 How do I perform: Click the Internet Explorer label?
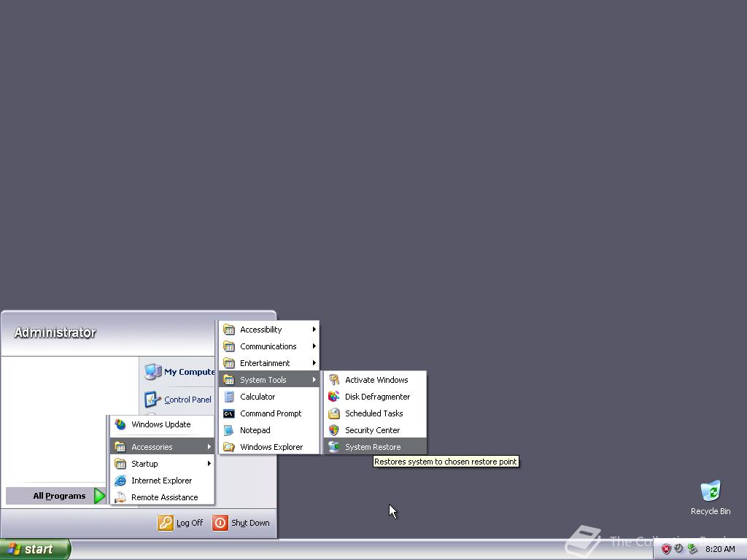click(x=161, y=481)
